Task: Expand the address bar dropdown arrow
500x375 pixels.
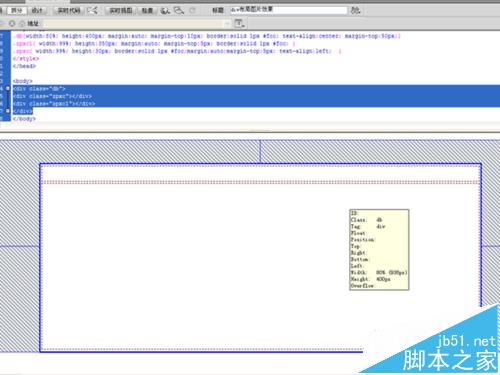Action: click(x=227, y=23)
